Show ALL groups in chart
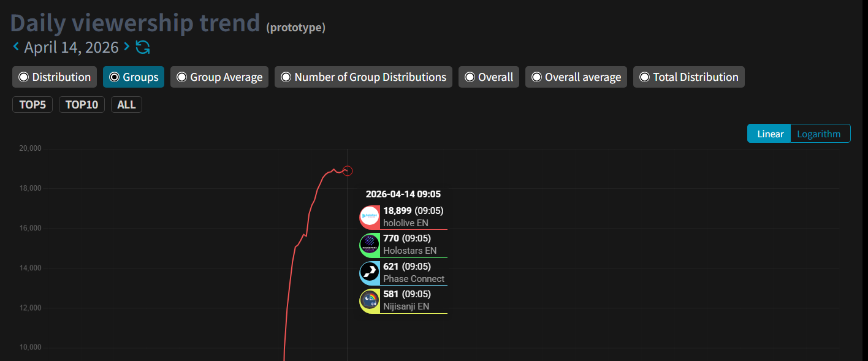The image size is (868, 361). pos(126,105)
